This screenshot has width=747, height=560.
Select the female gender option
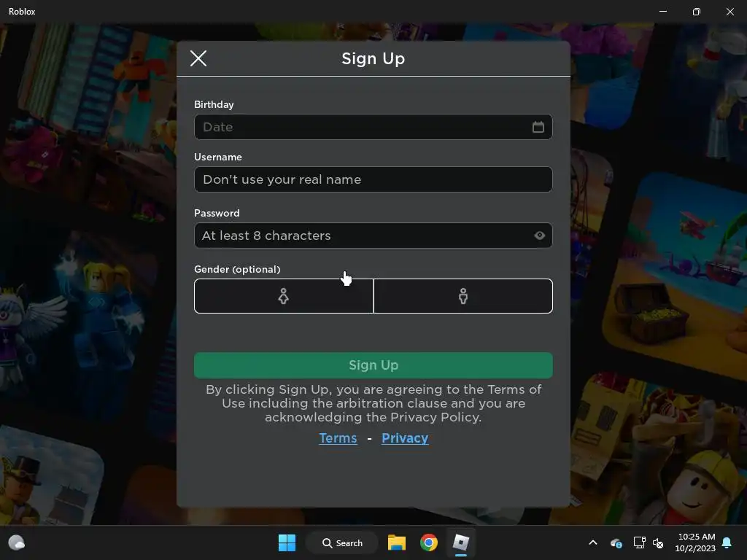point(284,296)
